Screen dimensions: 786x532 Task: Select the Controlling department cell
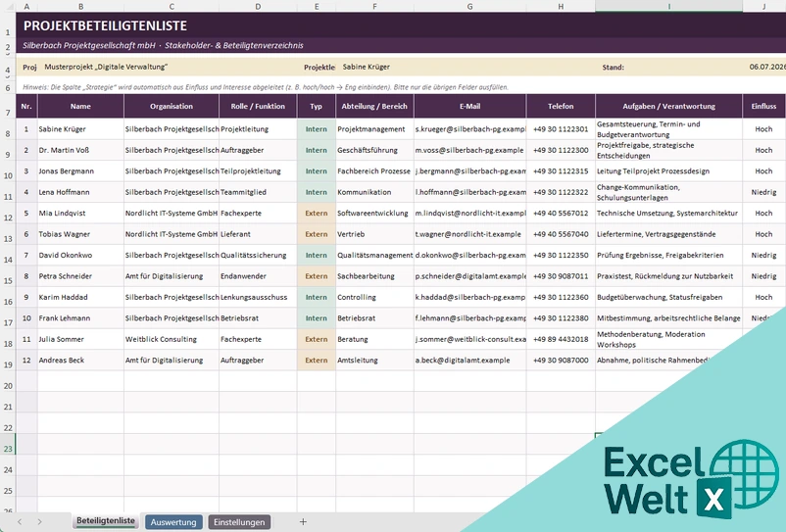(x=374, y=297)
